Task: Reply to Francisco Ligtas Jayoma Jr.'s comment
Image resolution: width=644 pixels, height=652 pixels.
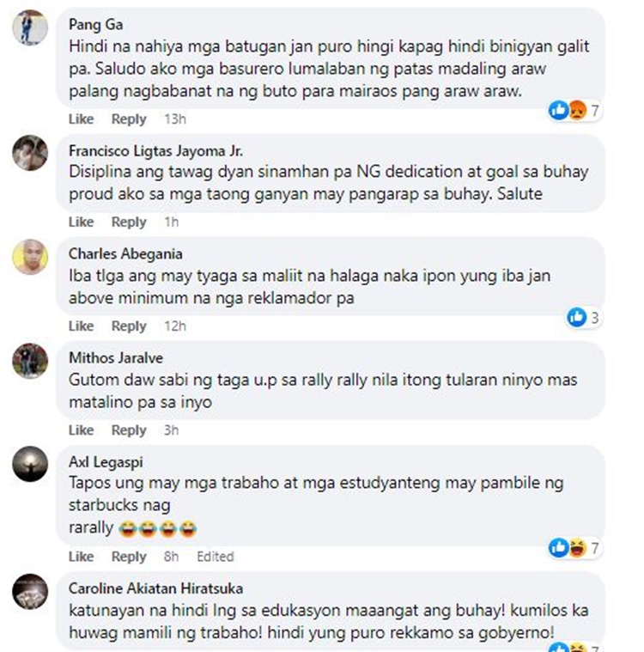Action: pyautogui.click(x=129, y=222)
